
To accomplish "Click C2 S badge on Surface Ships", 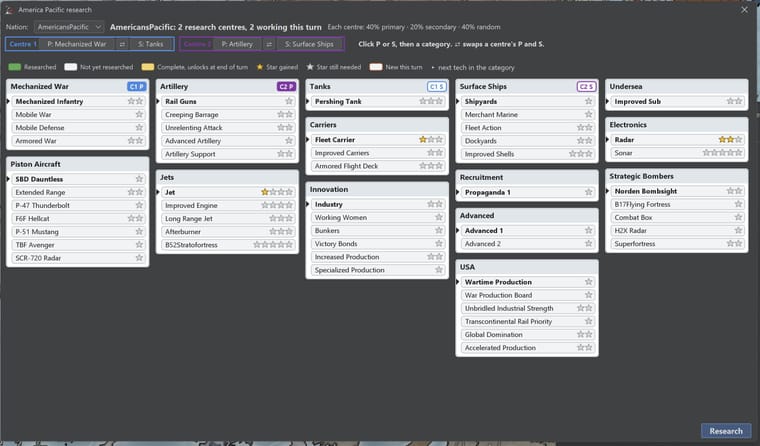I will tap(586, 86).
